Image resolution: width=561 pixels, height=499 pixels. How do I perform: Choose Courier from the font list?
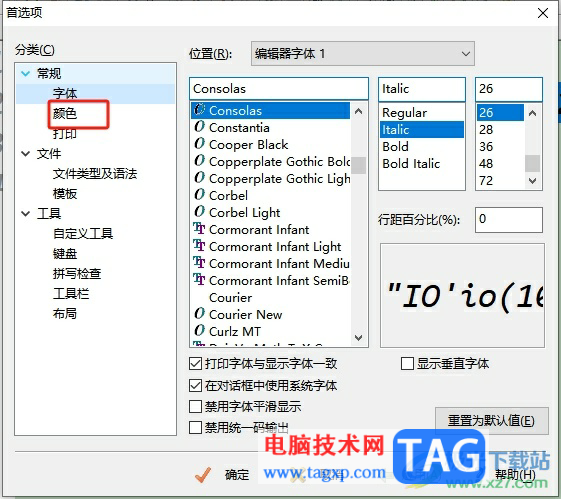pyautogui.click(x=230, y=298)
